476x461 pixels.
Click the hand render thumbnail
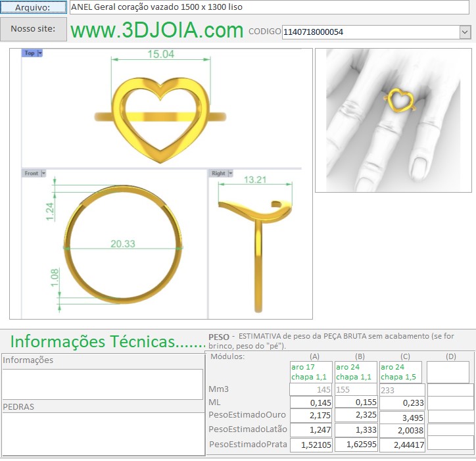[393, 120]
